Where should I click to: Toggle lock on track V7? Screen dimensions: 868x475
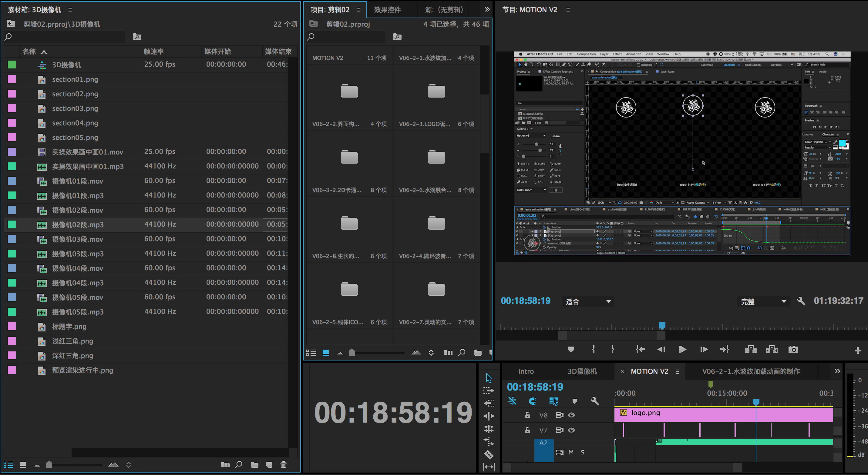point(528,430)
